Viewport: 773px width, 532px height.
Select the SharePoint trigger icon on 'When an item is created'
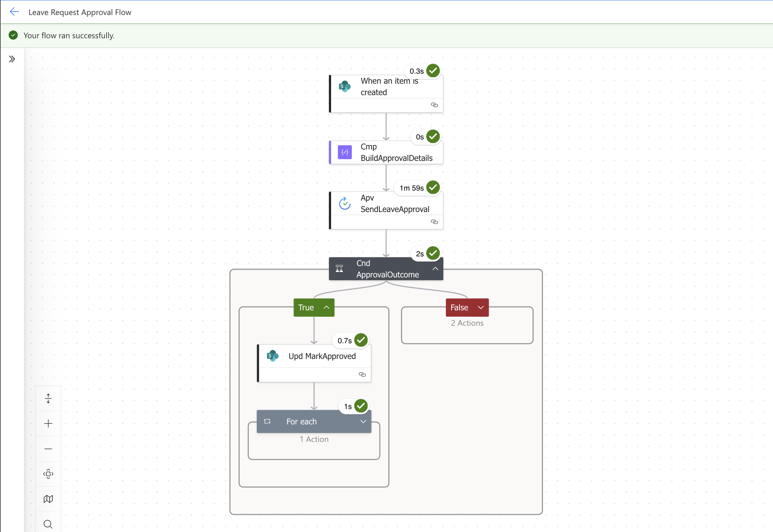click(x=344, y=86)
